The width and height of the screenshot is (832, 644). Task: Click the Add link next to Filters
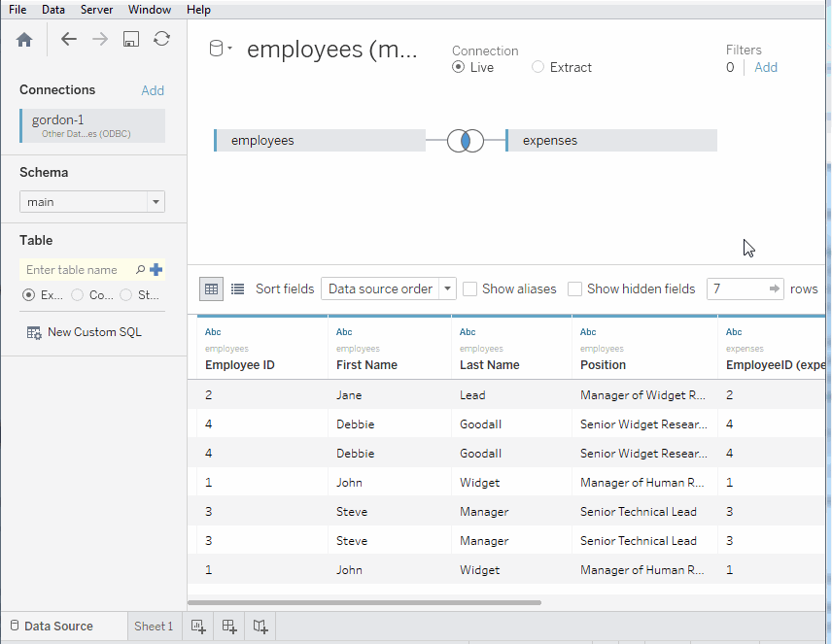point(766,67)
